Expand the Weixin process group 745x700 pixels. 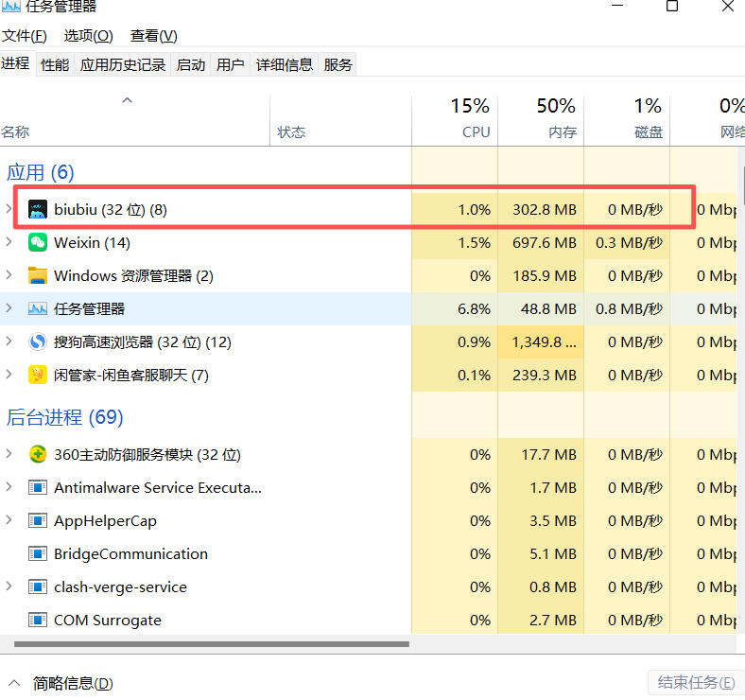coord(9,243)
